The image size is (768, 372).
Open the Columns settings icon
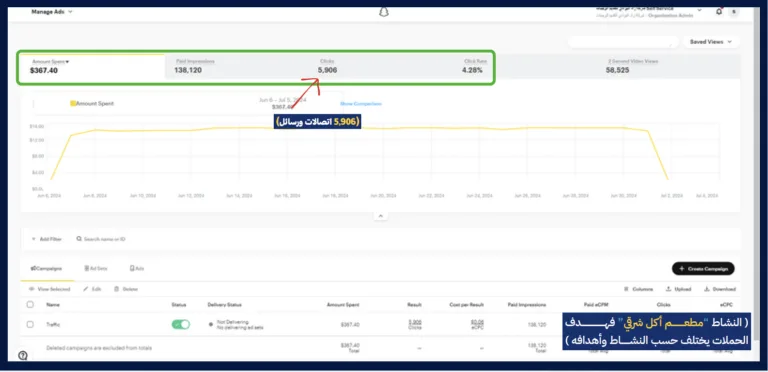point(626,289)
